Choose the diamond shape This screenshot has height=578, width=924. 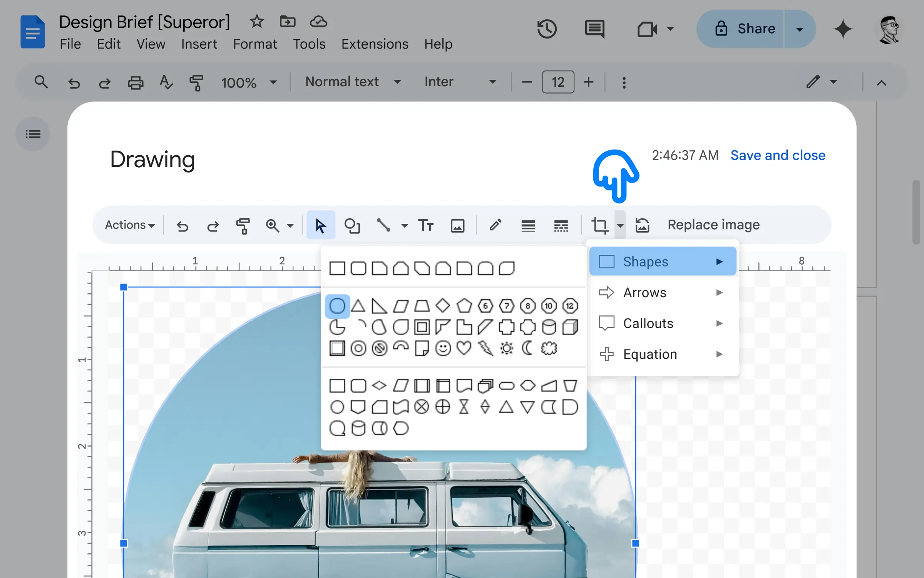click(x=443, y=306)
